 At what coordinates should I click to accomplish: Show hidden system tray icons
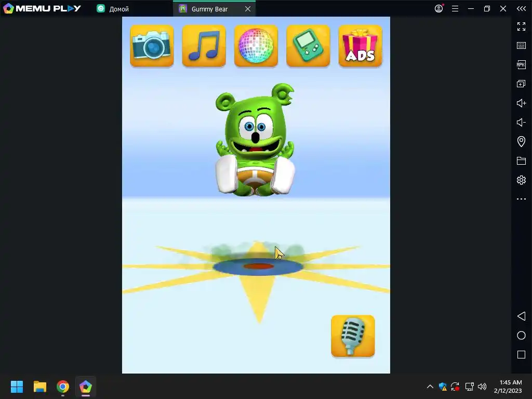[x=430, y=387]
